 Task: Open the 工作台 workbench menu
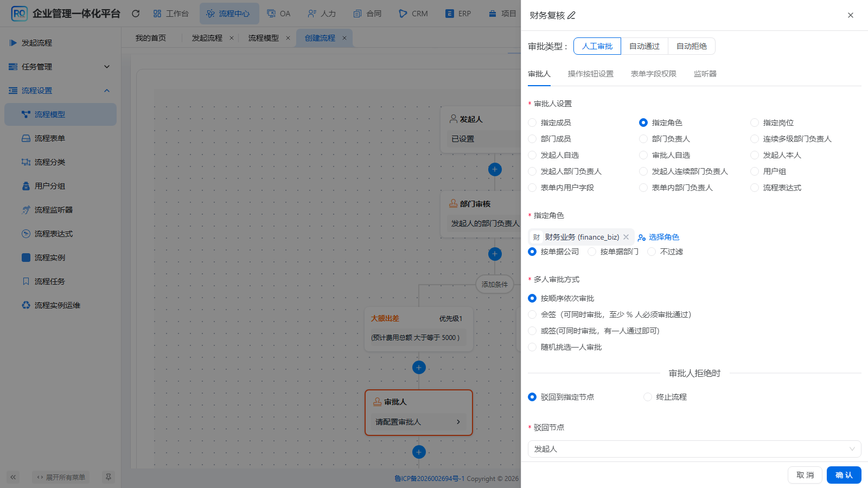point(171,14)
